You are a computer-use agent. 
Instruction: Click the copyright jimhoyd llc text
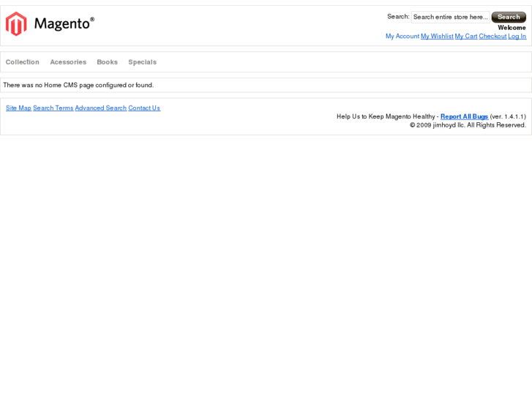click(x=468, y=125)
